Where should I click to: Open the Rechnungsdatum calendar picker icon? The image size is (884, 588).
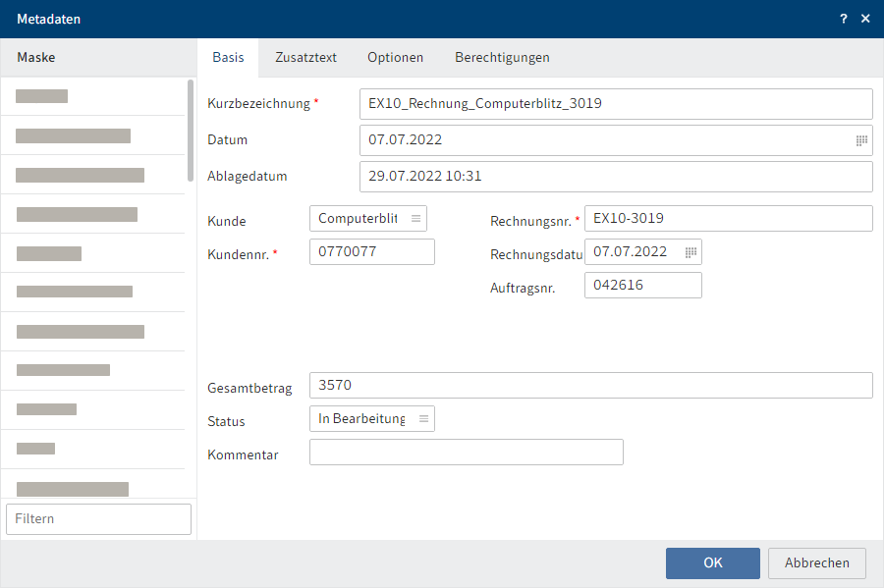[x=691, y=251]
